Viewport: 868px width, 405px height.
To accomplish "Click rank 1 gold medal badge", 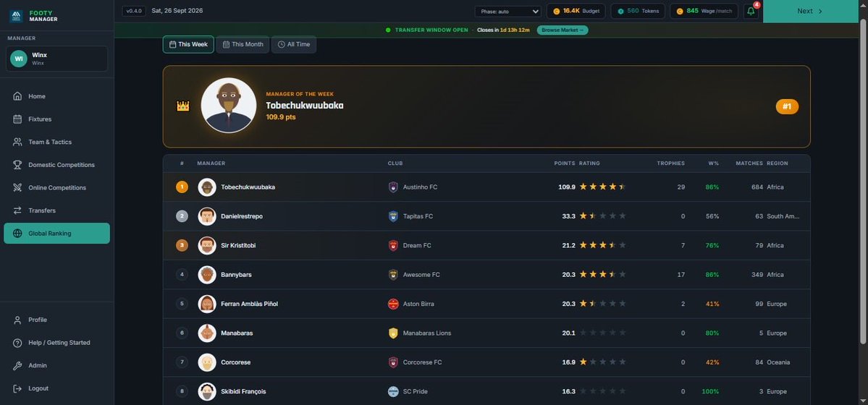I will tap(182, 187).
